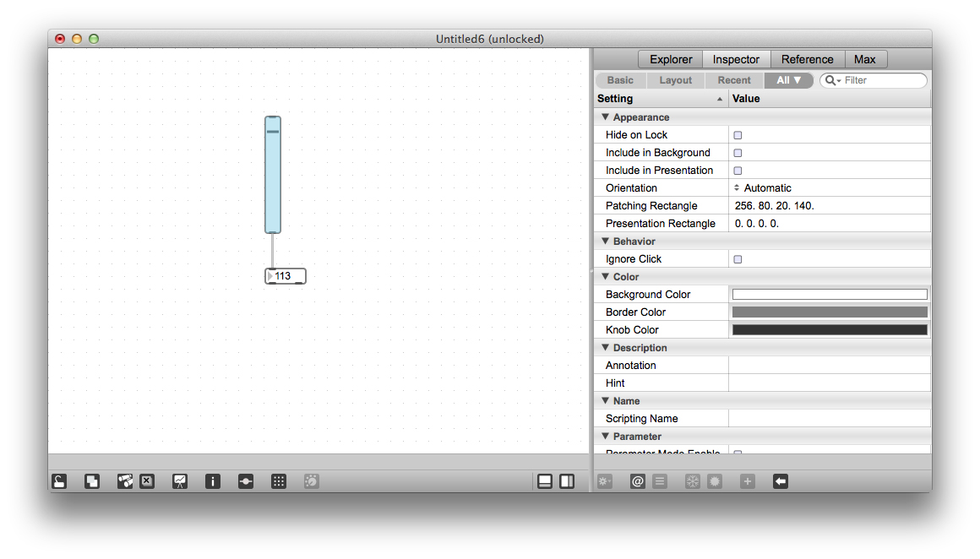Open the Border Color swatch
980x559 pixels.
pos(830,312)
